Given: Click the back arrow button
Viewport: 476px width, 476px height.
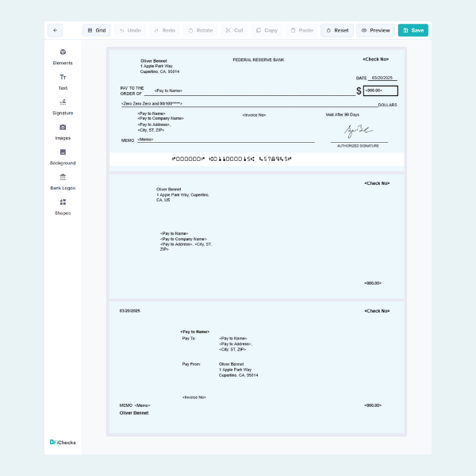Looking at the screenshot, I should (x=55, y=30).
